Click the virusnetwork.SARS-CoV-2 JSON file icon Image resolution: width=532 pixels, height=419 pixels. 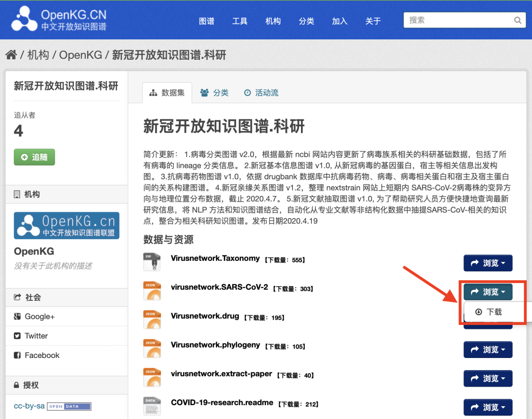click(152, 290)
